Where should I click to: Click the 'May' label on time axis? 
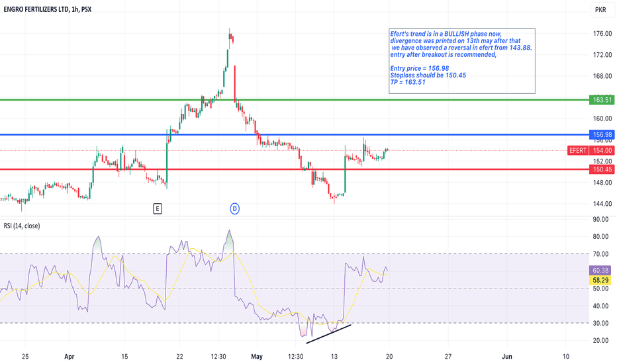click(x=257, y=357)
